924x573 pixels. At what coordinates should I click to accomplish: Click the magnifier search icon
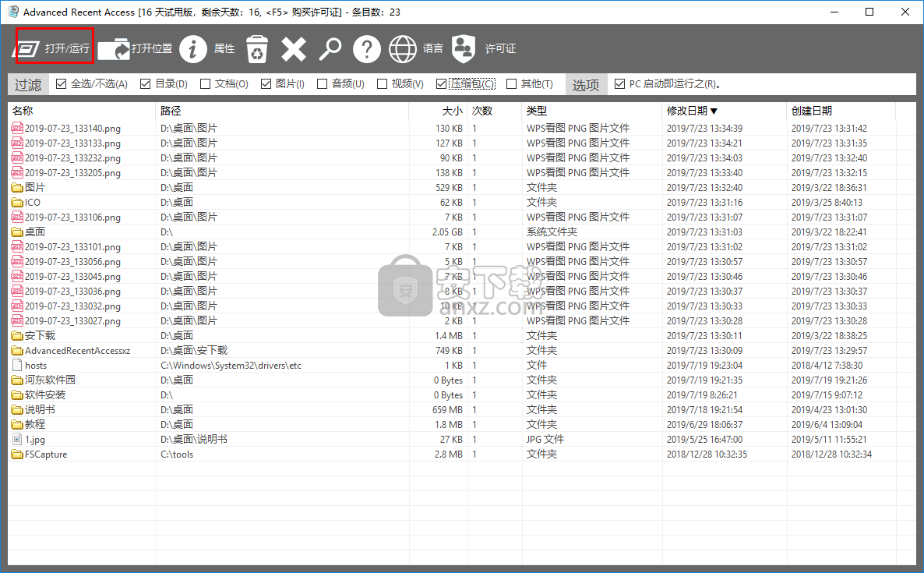330,49
